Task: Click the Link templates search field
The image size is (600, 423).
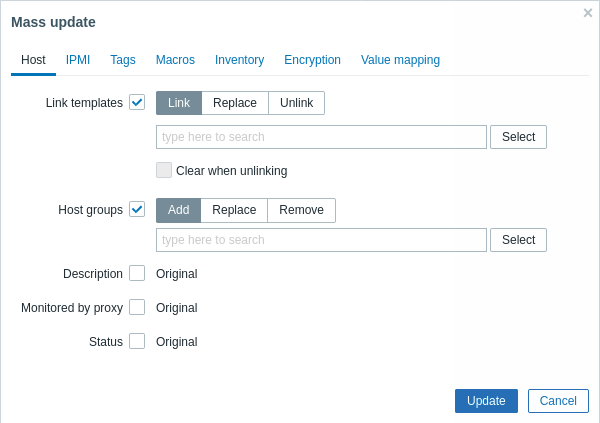Action: tap(321, 137)
